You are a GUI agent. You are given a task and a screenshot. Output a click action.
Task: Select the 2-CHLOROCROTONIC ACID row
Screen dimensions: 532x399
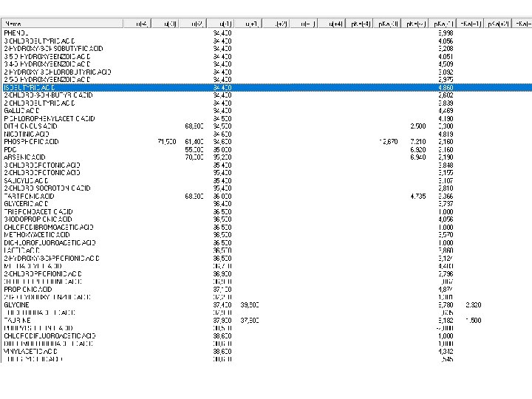267,173
